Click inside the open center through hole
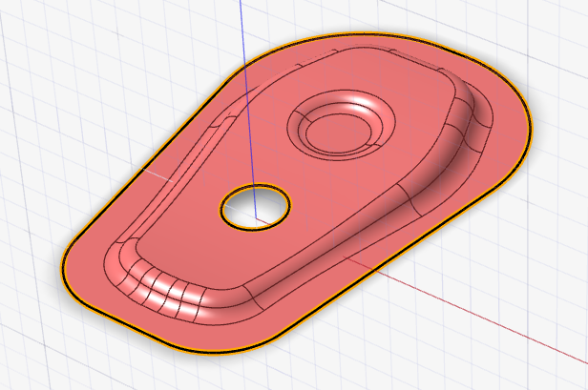The width and height of the screenshot is (588, 390). pyautogui.click(x=255, y=205)
